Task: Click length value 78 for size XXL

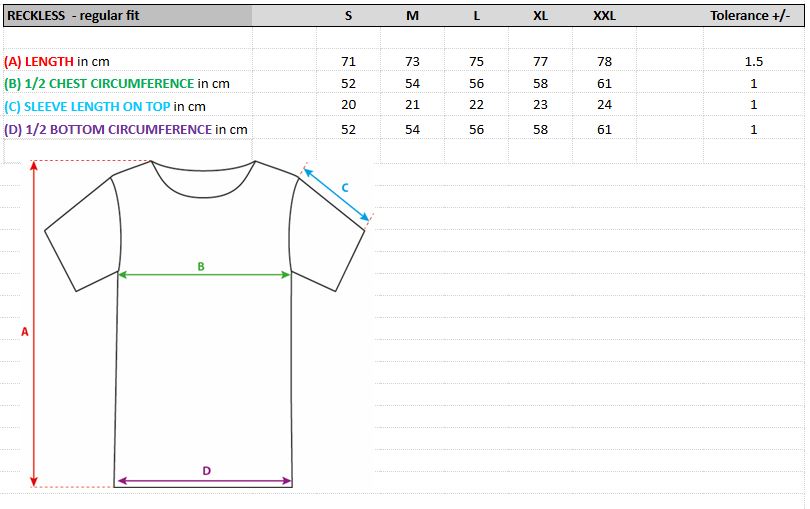Action: click(x=604, y=61)
